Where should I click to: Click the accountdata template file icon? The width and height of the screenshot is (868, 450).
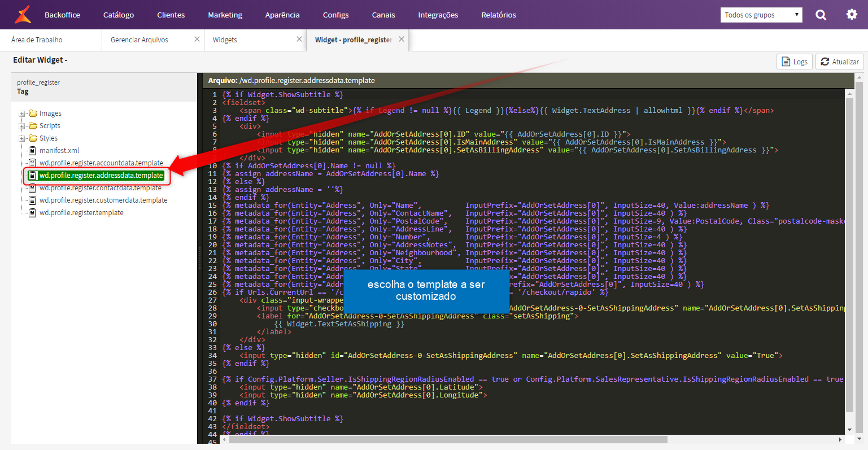tap(33, 163)
